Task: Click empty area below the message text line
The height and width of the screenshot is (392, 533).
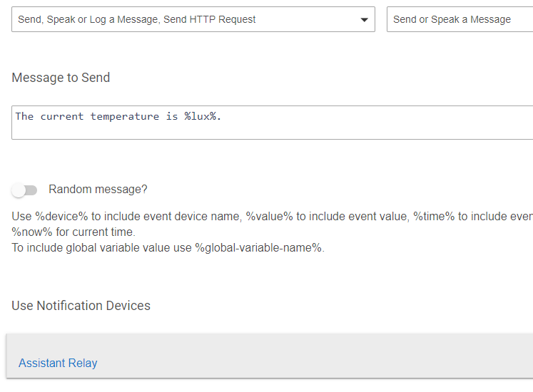Action: pos(273,132)
